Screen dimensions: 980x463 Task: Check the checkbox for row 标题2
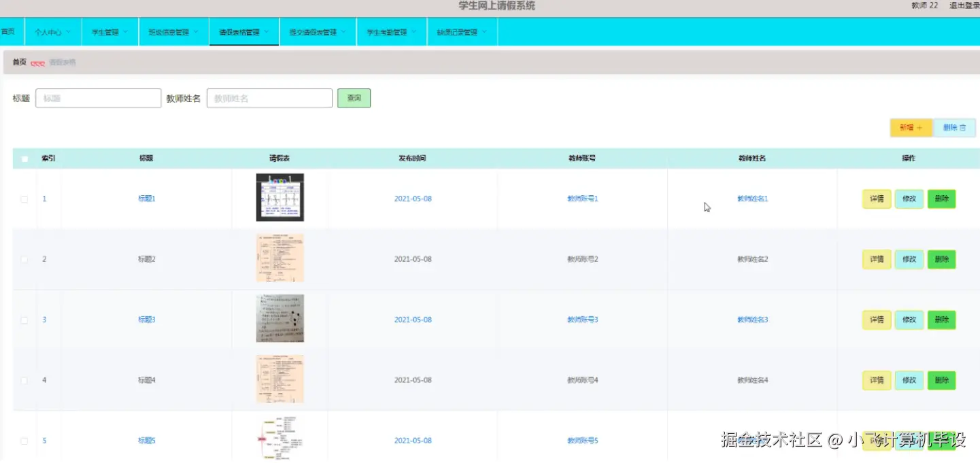24,260
